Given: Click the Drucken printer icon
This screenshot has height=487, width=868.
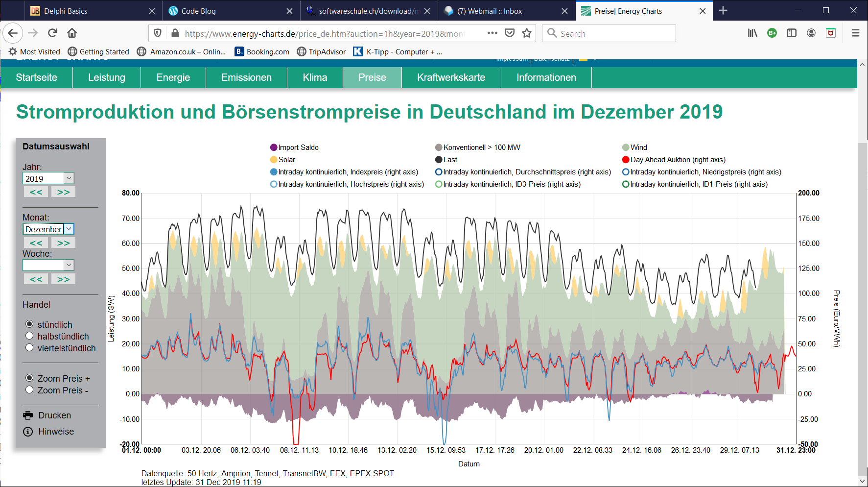Looking at the screenshot, I should click(27, 415).
